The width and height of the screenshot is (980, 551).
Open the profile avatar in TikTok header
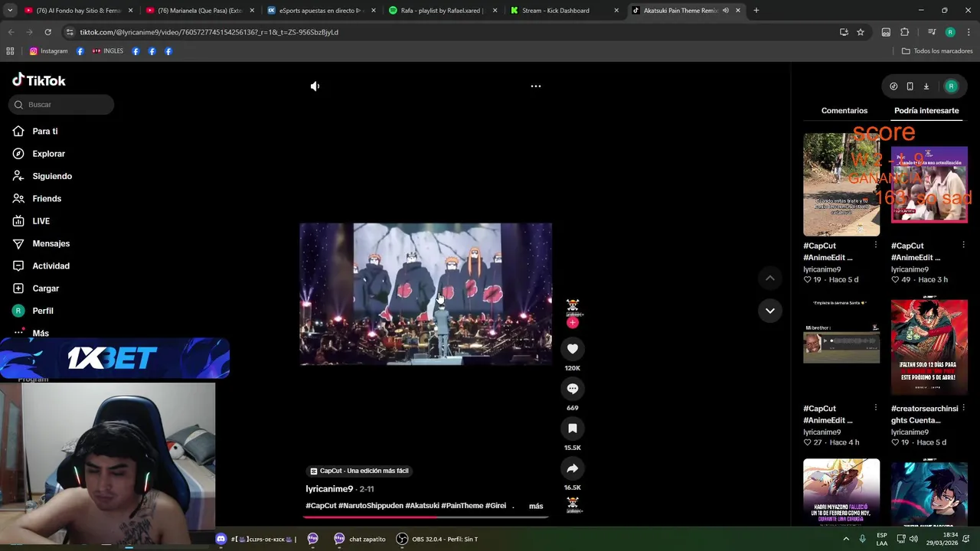[x=951, y=86]
